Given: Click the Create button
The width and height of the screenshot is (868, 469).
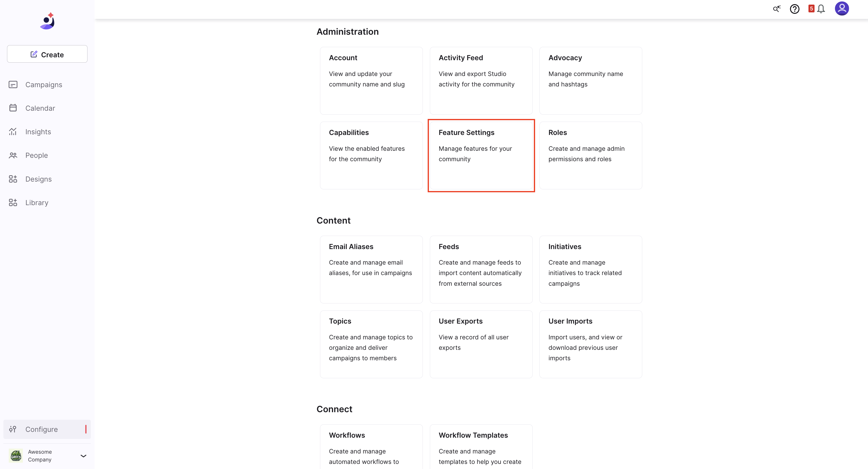Looking at the screenshot, I should (x=47, y=54).
